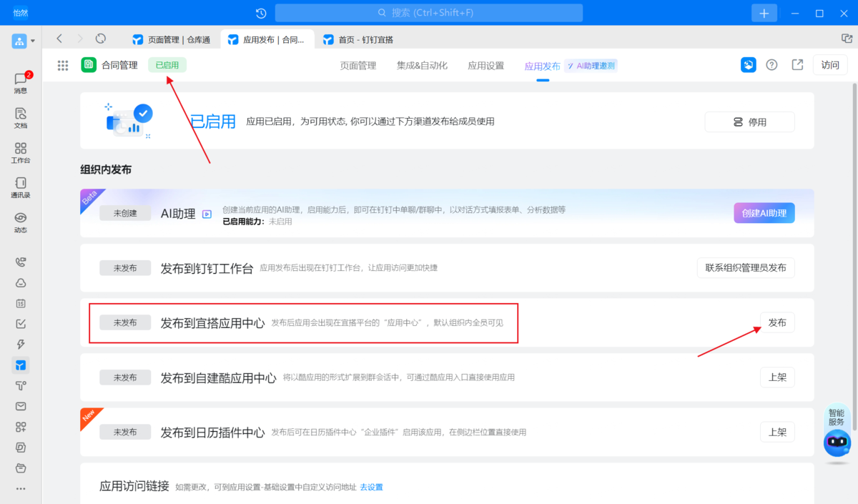The width and height of the screenshot is (858, 504).
Task: Open the calendar icon in sidebar
Action: 21,303
